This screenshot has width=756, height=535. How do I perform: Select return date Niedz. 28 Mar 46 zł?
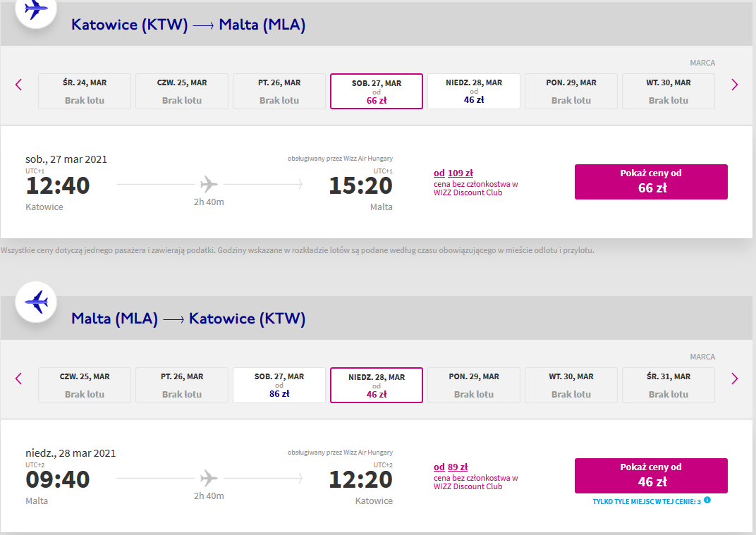coord(377,385)
